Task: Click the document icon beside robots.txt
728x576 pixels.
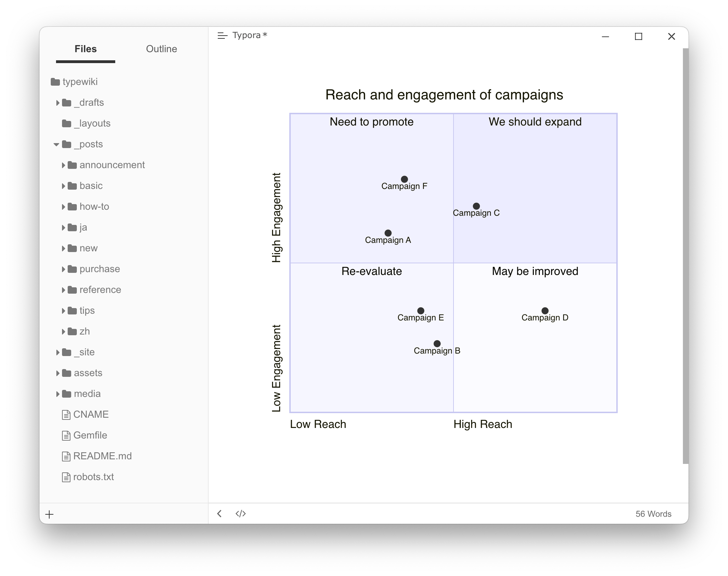Action: (x=66, y=477)
